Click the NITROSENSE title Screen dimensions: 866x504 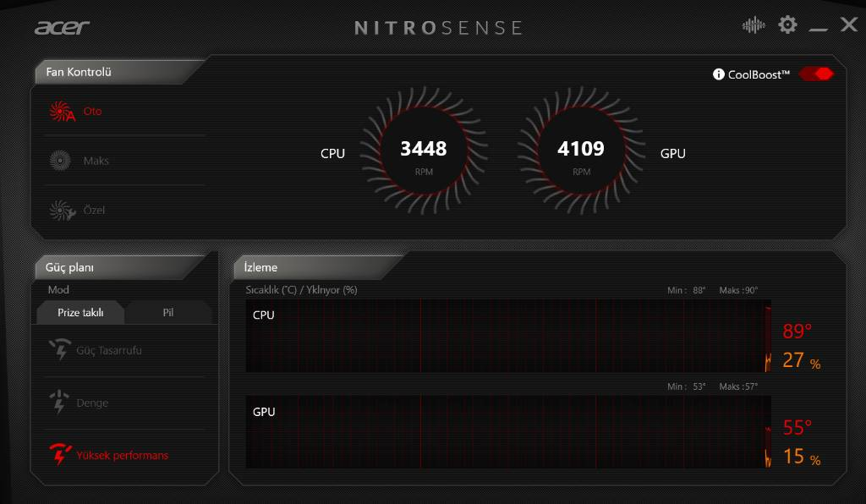439,28
